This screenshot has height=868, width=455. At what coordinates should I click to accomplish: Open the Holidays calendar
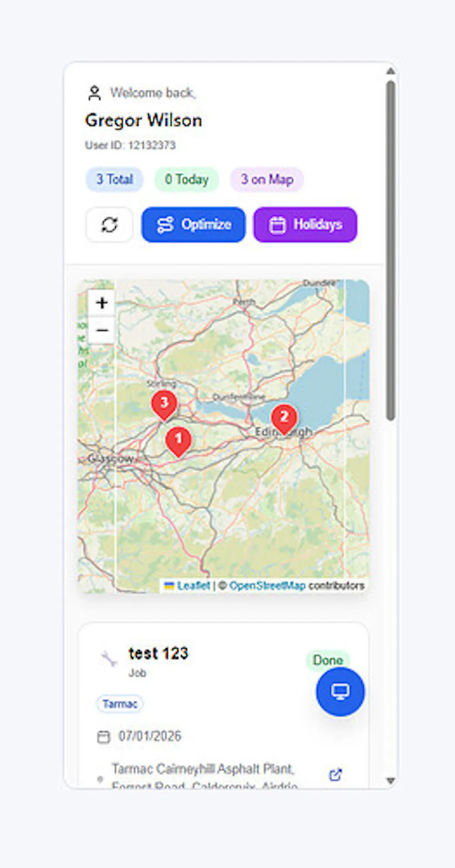(305, 225)
